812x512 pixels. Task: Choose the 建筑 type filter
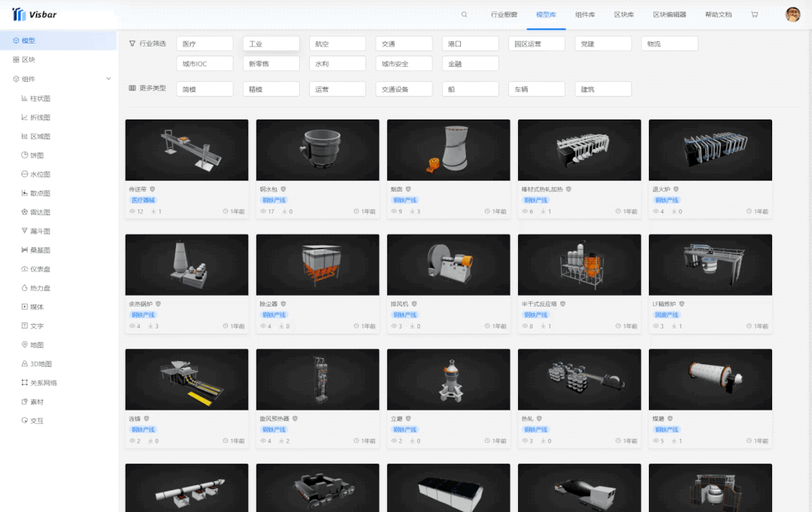pos(603,89)
